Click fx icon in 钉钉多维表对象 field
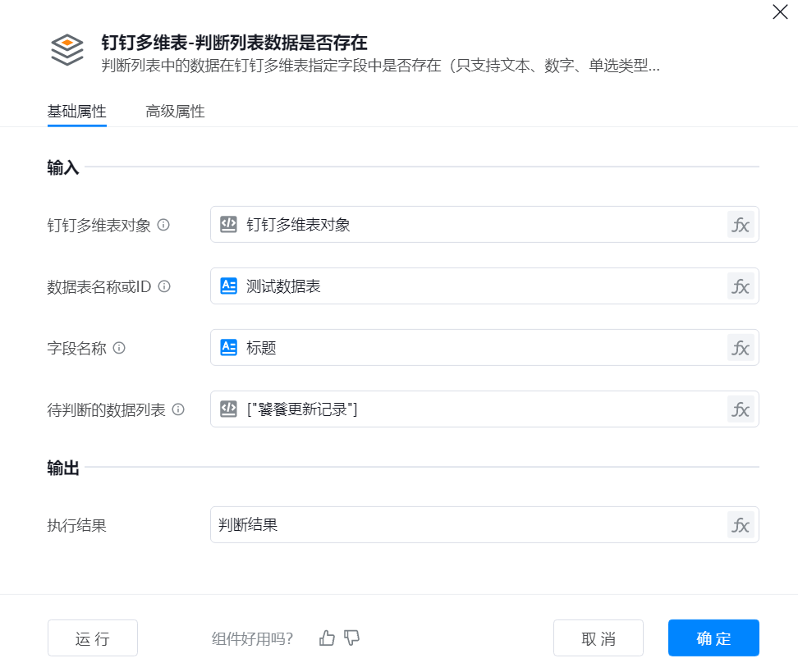The width and height of the screenshot is (798, 672). [x=741, y=225]
